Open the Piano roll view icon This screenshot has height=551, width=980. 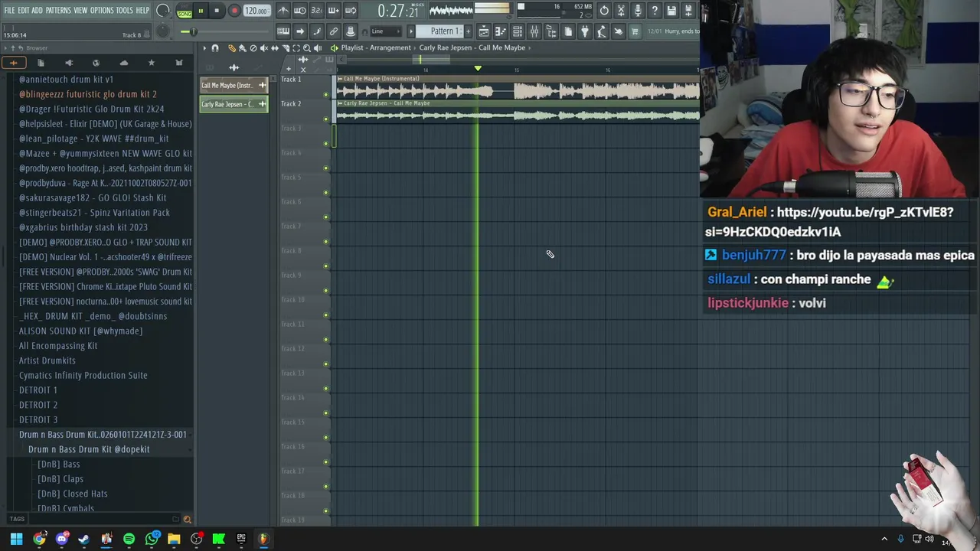[501, 31]
